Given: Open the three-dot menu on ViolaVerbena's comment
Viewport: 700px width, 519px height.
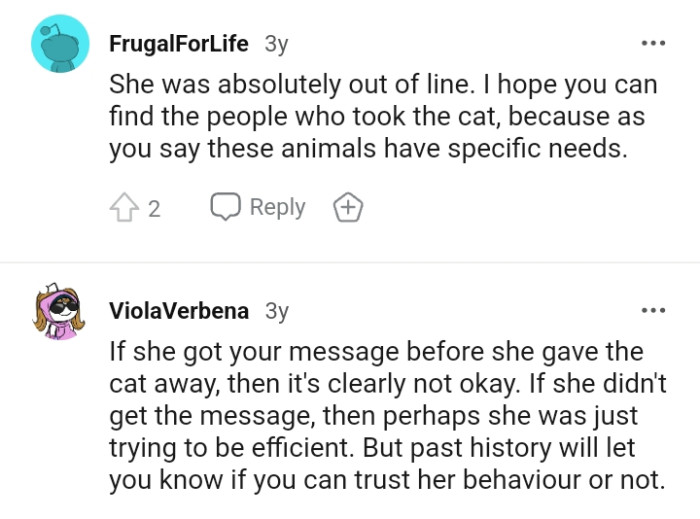Looking at the screenshot, I should pyautogui.click(x=653, y=310).
